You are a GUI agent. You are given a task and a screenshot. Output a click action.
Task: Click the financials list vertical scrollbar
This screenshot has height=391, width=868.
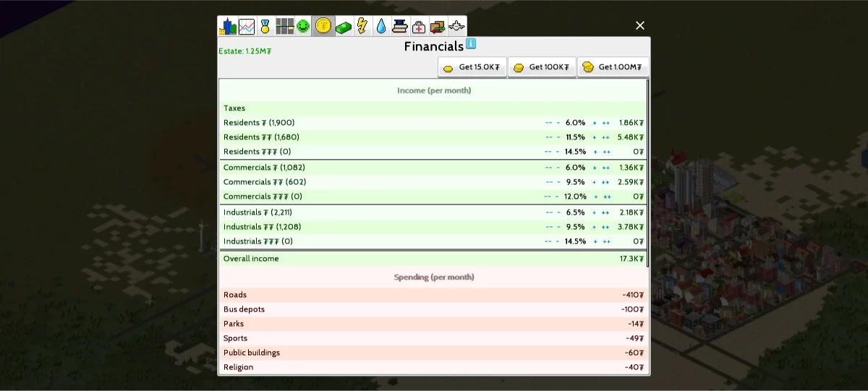[x=647, y=173]
